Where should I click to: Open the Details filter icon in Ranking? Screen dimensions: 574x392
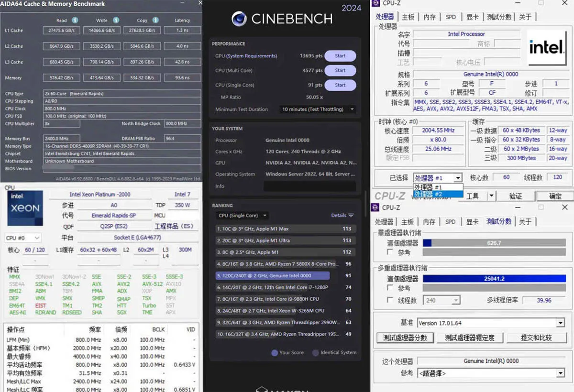(351, 216)
